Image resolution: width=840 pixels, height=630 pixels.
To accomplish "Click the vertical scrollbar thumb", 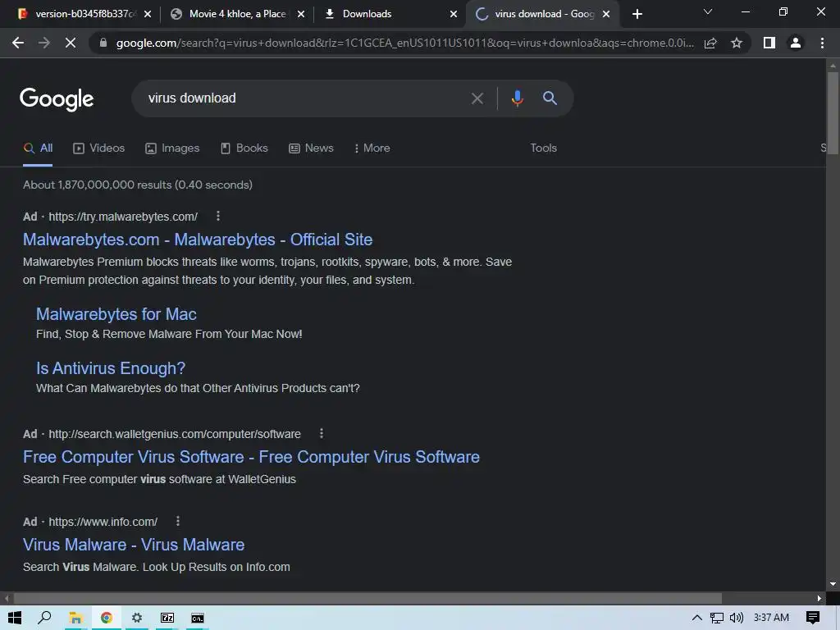I will pyautogui.click(x=833, y=112).
